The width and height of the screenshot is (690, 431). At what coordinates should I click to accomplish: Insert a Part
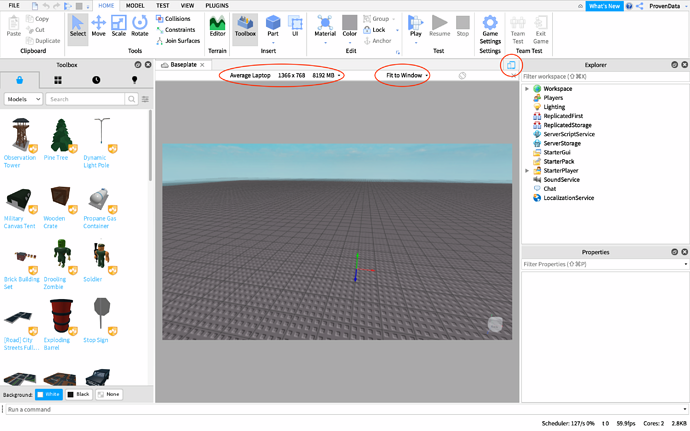pyautogui.click(x=273, y=26)
